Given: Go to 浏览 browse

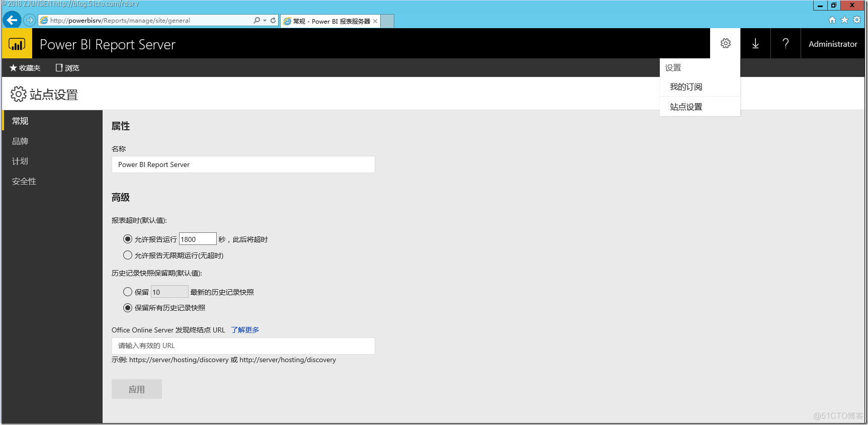Looking at the screenshot, I should (67, 68).
